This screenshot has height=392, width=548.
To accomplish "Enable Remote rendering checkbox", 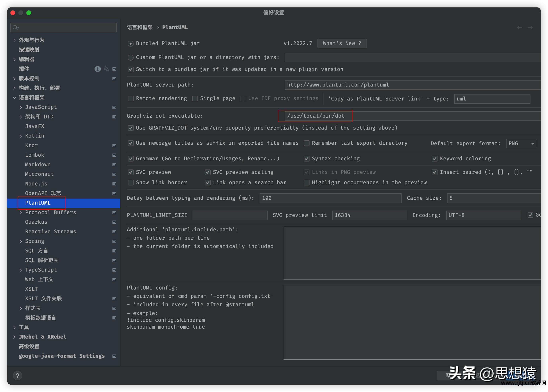I will coord(131,98).
